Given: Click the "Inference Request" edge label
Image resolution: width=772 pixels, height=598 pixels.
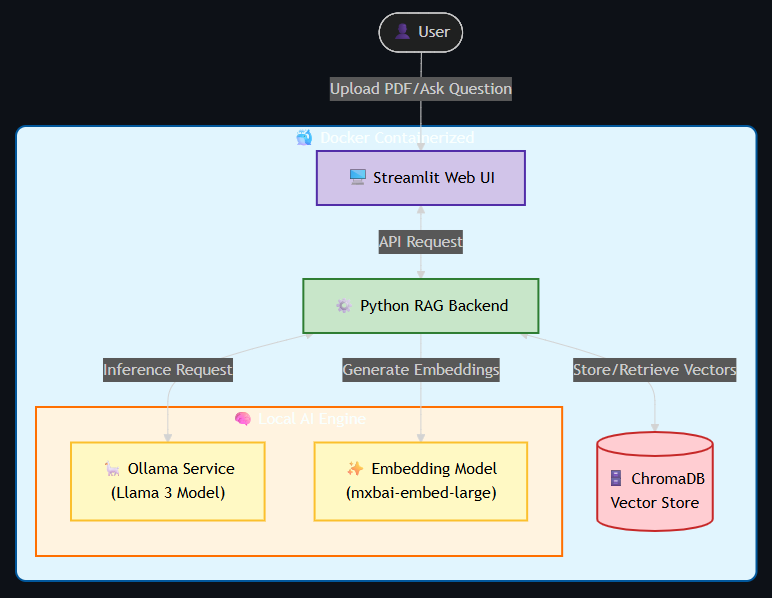Looking at the screenshot, I should pos(168,370).
